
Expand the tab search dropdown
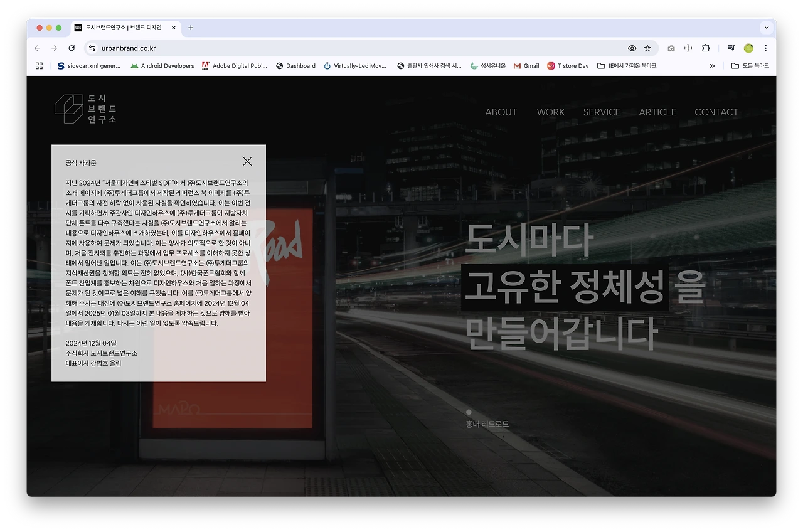pyautogui.click(x=766, y=28)
